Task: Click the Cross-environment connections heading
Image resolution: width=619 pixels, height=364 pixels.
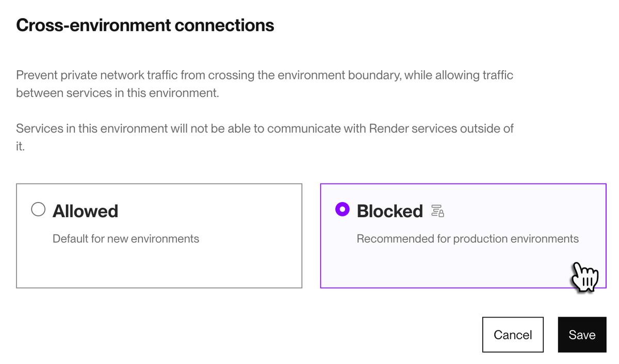Action: tap(145, 24)
